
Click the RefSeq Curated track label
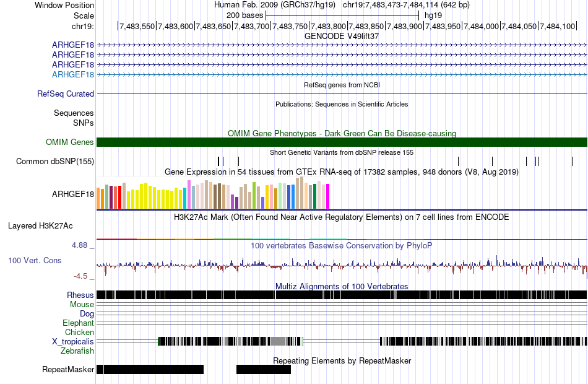click(x=65, y=94)
